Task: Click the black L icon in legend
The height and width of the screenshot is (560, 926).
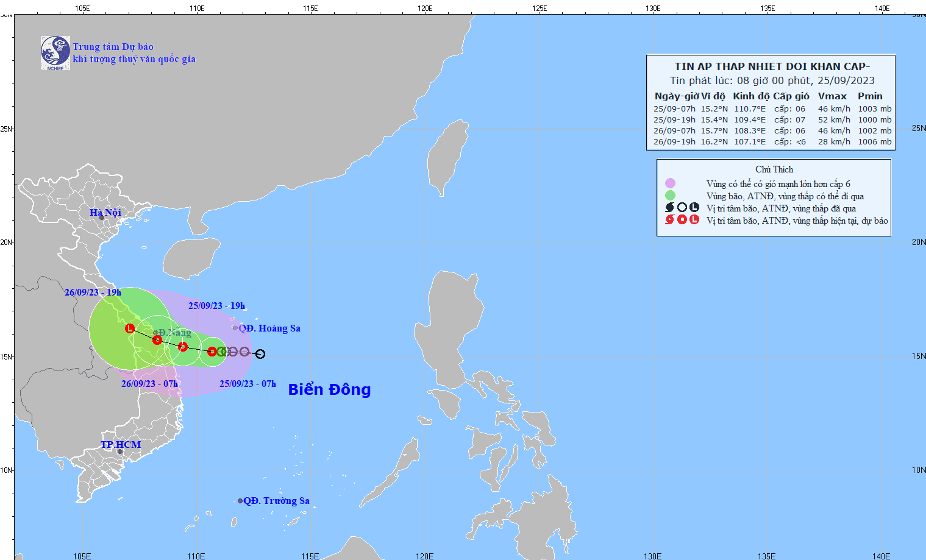Action: pyautogui.click(x=694, y=208)
